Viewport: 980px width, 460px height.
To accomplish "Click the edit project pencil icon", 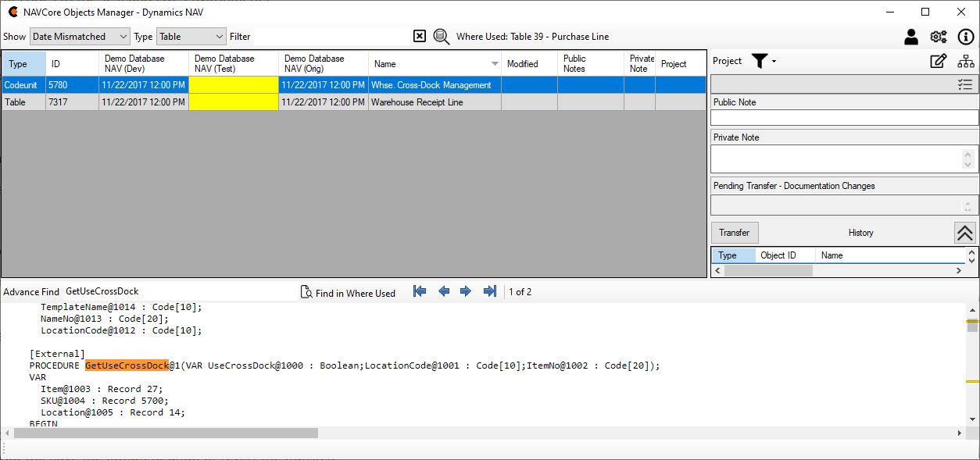I will click(x=939, y=61).
